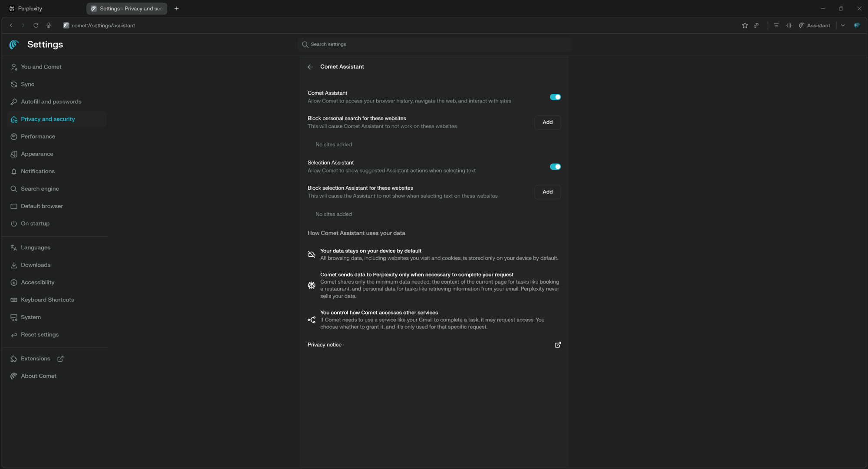Image resolution: width=868 pixels, height=469 pixels.
Task: Copy page link using the link icon
Action: tap(756, 26)
